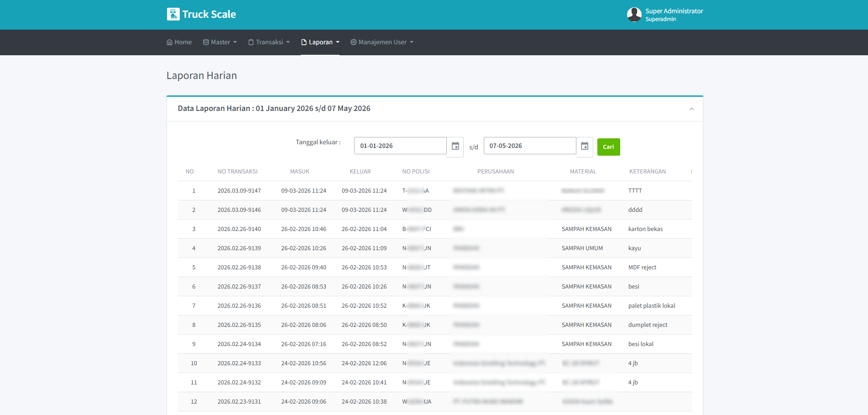The image size is (868, 415).
Task: Select the MATERIAL column header
Action: [583, 172]
